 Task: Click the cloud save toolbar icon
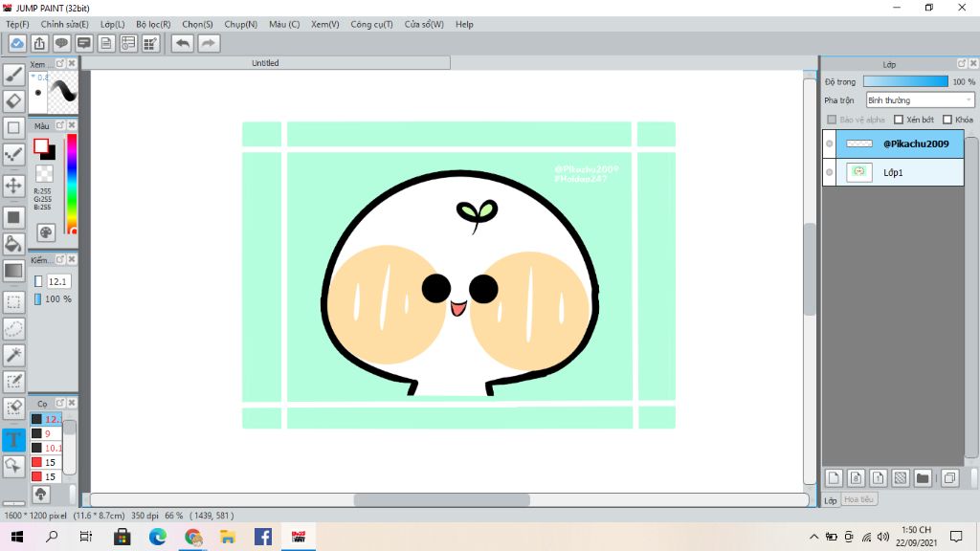point(17,43)
